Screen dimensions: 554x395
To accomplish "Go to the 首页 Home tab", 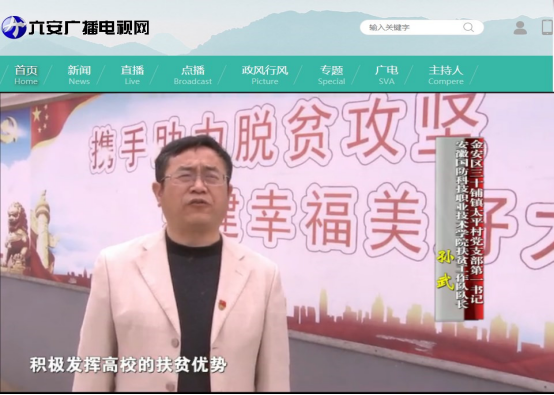I will pyautogui.click(x=26, y=75).
